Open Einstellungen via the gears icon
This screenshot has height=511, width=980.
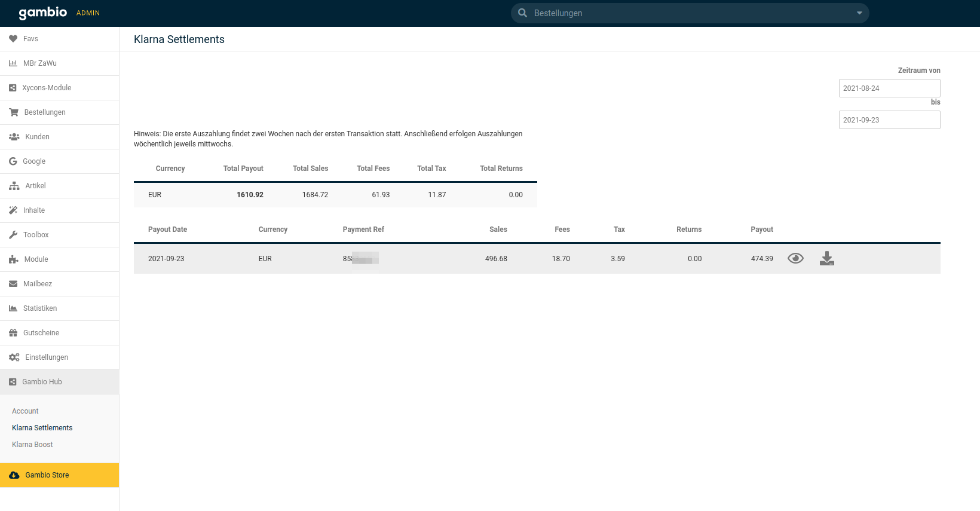(x=14, y=357)
